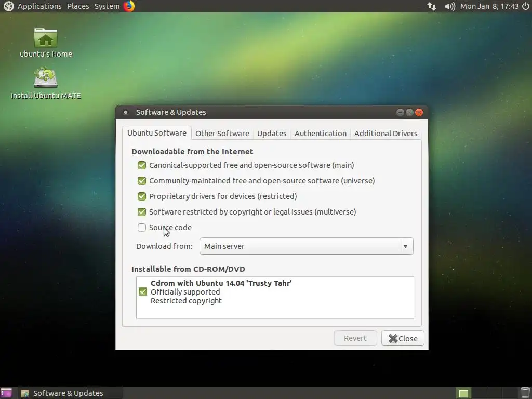Click the power shutdown icon
532x399 pixels.
[526, 6]
